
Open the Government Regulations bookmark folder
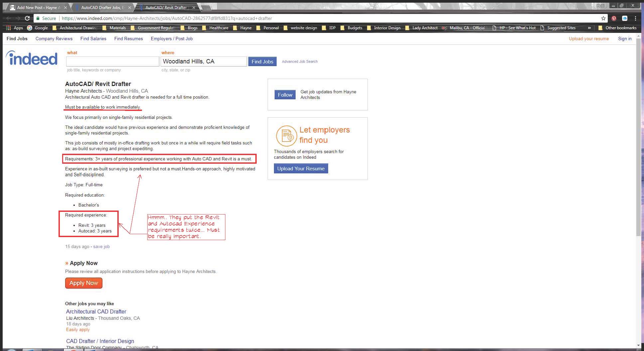153,28
